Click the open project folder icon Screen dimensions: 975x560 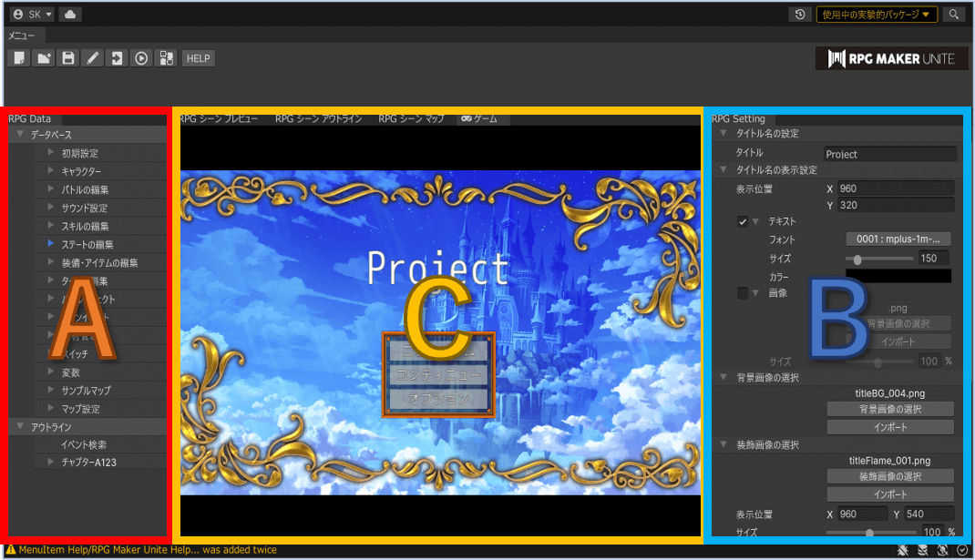point(43,58)
